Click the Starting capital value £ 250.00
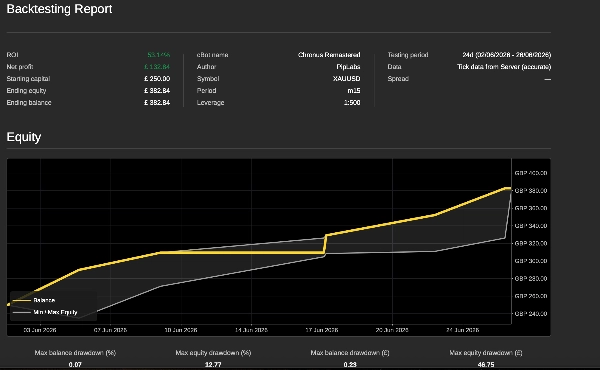600x370 pixels. coord(157,78)
